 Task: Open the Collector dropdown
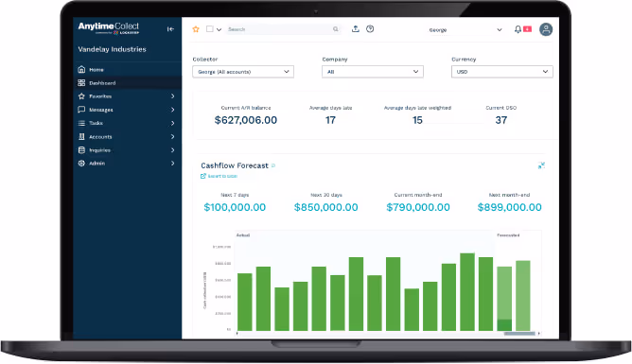pos(243,72)
